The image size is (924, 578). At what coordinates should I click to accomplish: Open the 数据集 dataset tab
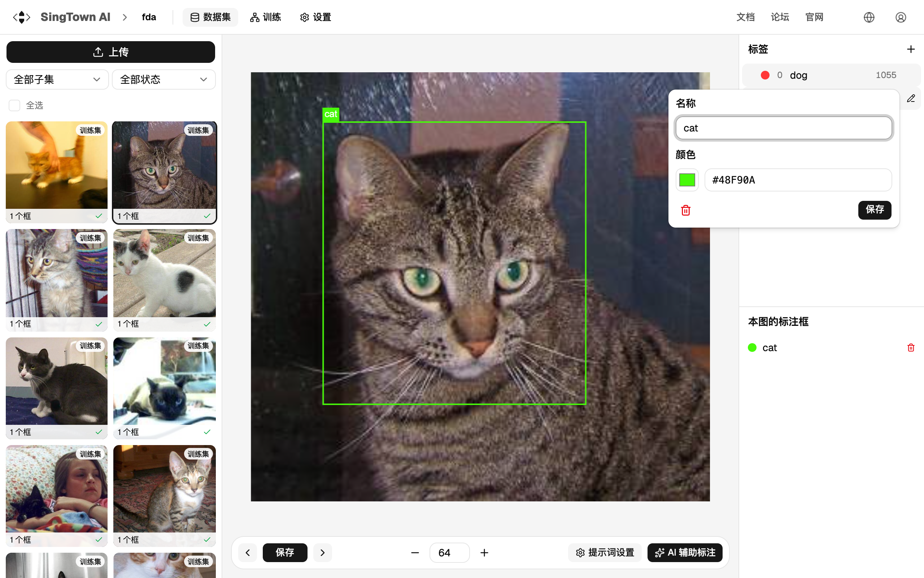[x=210, y=17]
